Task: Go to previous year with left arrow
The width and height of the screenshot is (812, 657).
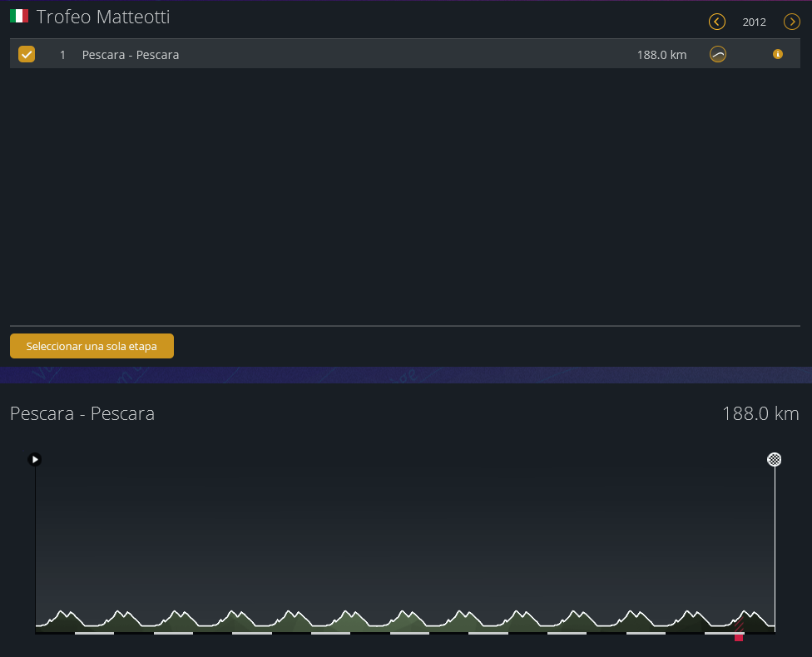Action: tap(716, 22)
